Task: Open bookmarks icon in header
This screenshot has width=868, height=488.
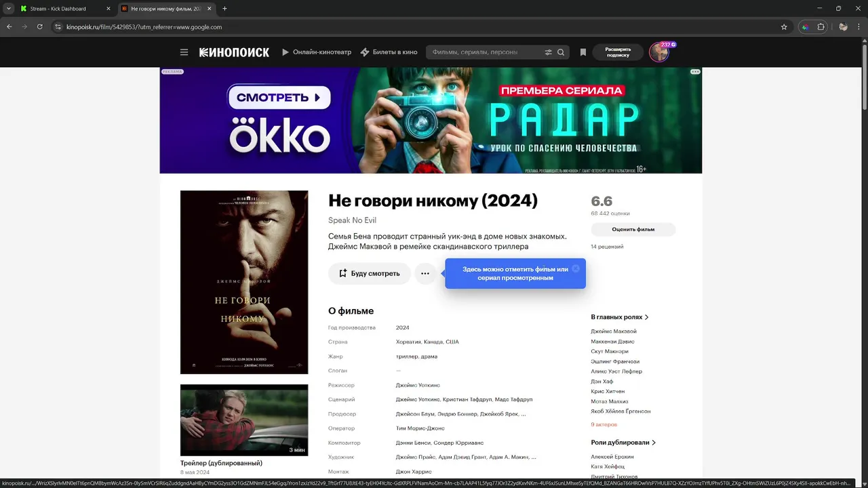Action: 583,52
